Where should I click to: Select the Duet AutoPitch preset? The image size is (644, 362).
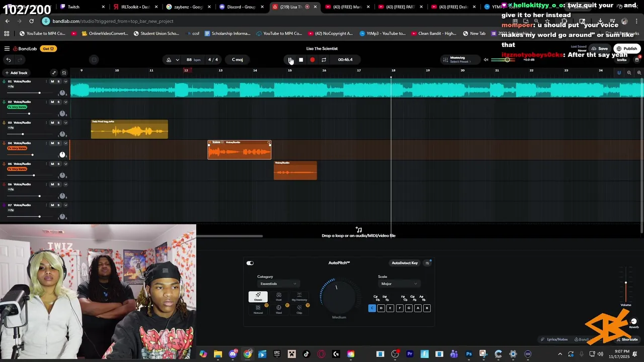[279, 297]
